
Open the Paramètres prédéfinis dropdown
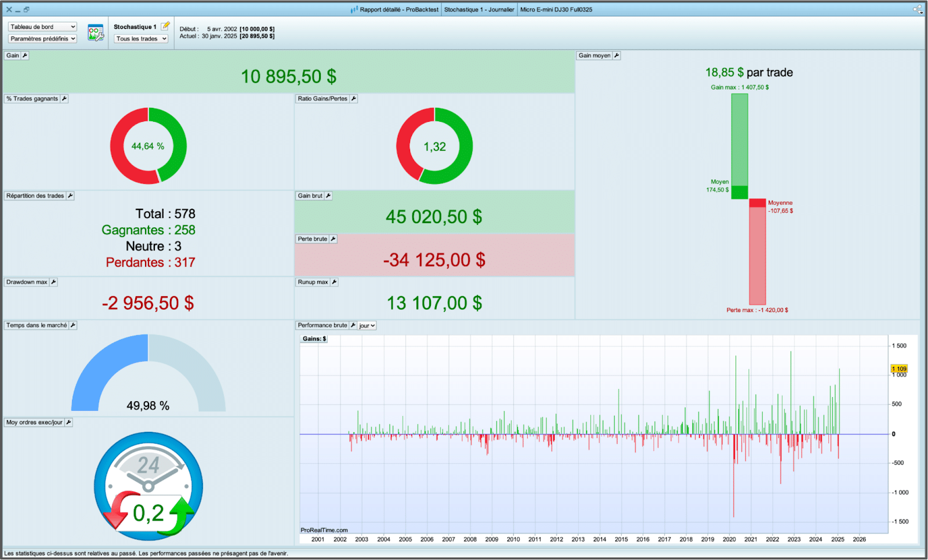tap(42, 39)
